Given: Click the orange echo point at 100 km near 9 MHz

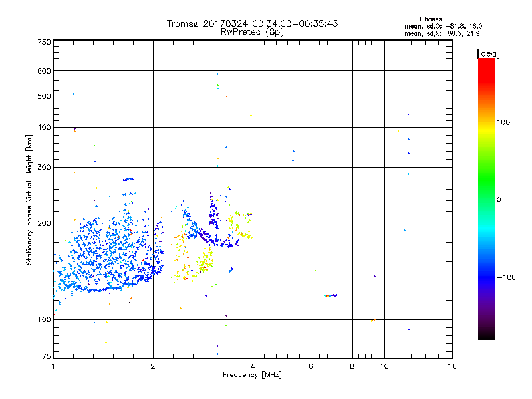Looking at the screenshot, I should pos(373,320).
